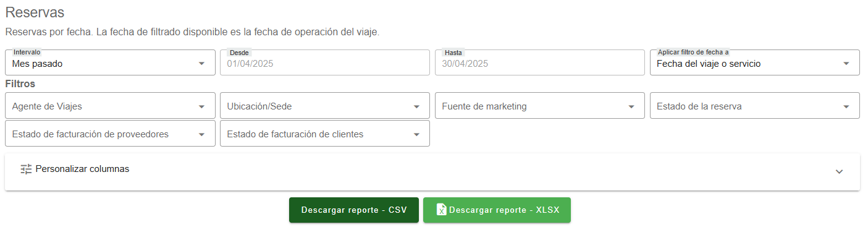Open Estado de facturación de clientes dropdown
Screen dimensions: 868x240
(x=325, y=134)
